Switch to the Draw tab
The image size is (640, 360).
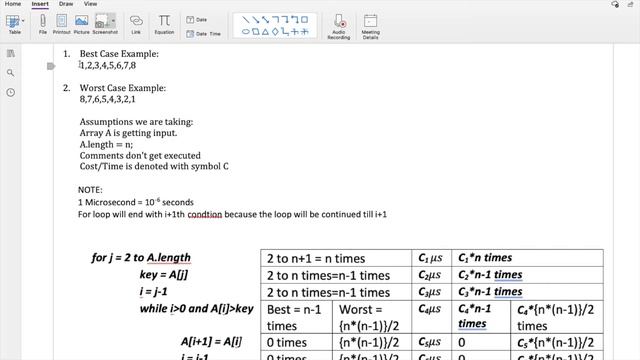point(66,4)
